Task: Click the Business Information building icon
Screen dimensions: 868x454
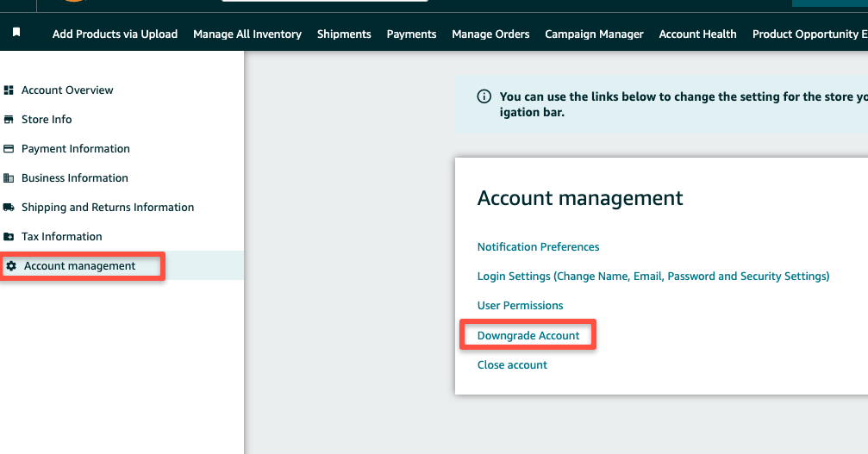Action: 9,178
